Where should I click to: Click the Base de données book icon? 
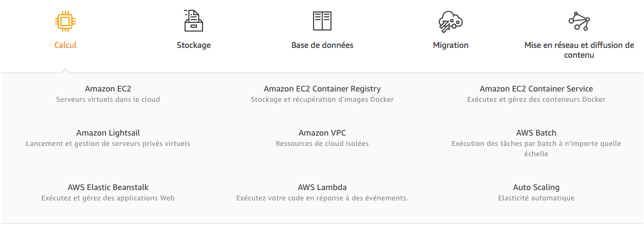(x=322, y=21)
